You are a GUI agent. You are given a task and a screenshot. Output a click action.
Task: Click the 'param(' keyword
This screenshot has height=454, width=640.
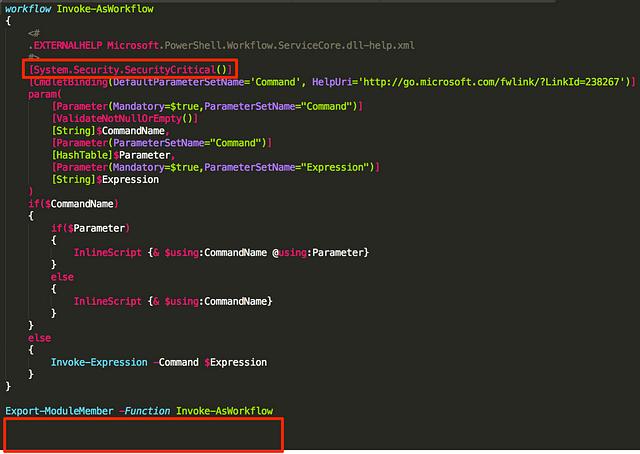(x=44, y=94)
